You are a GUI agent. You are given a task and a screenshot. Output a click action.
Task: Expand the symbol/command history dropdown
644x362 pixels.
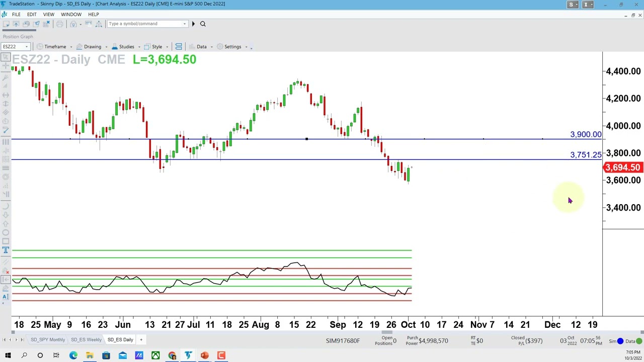tap(185, 24)
